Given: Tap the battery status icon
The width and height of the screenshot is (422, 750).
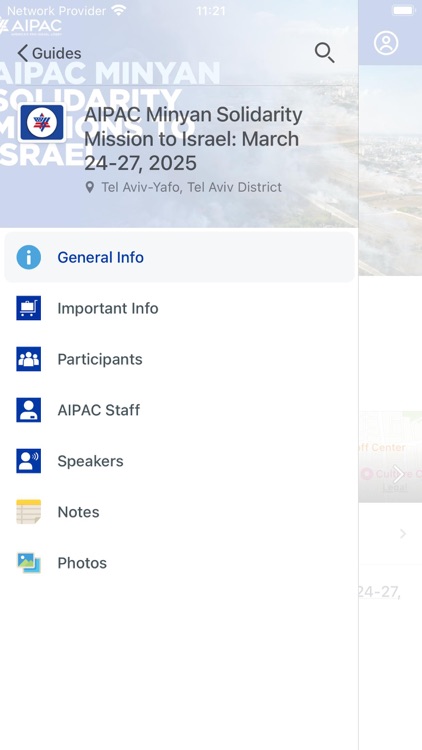Looking at the screenshot, I should click(404, 10).
